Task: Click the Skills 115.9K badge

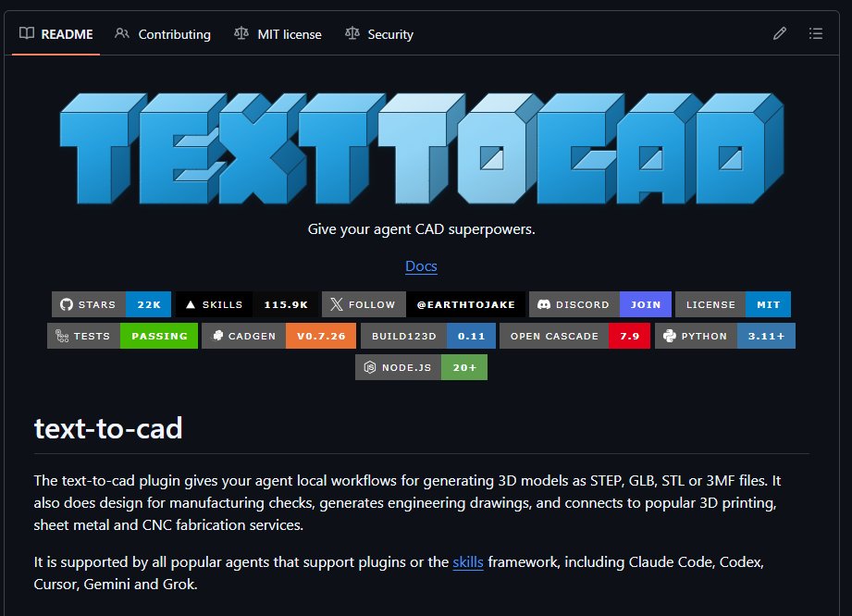Action: click(x=247, y=304)
